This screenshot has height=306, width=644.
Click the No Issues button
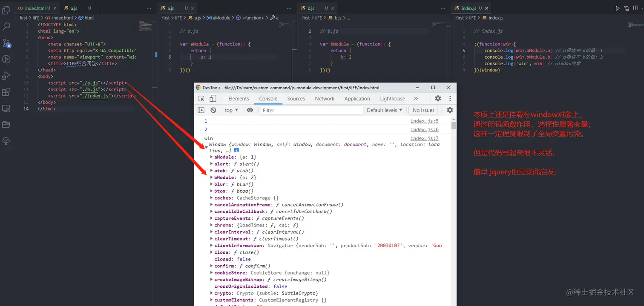(x=423, y=110)
